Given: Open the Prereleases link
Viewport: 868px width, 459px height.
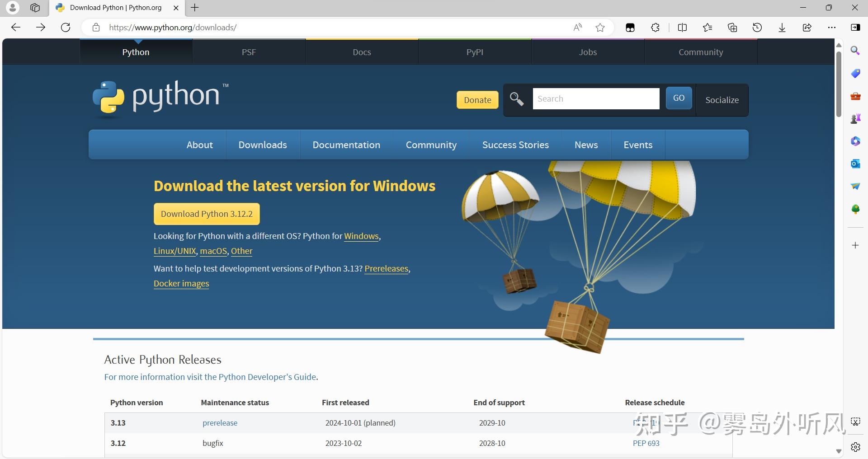Looking at the screenshot, I should coord(386,268).
